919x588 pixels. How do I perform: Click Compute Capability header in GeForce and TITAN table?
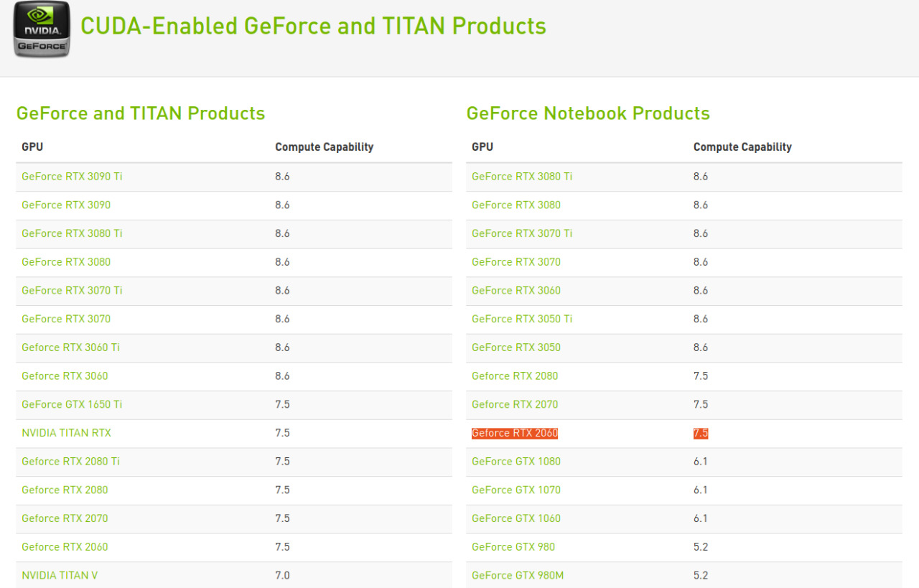[x=325, y=146]
